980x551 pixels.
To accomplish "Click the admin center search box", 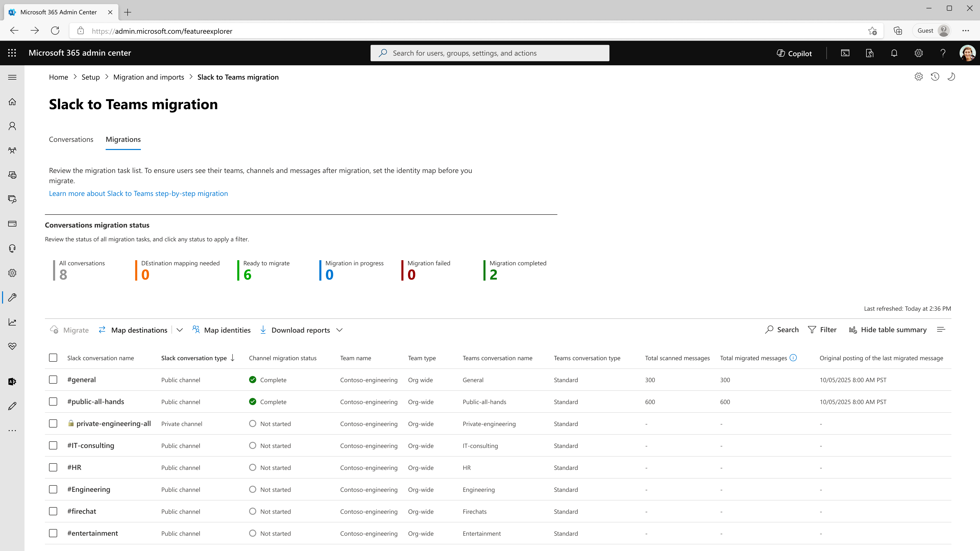I will 490,53.
